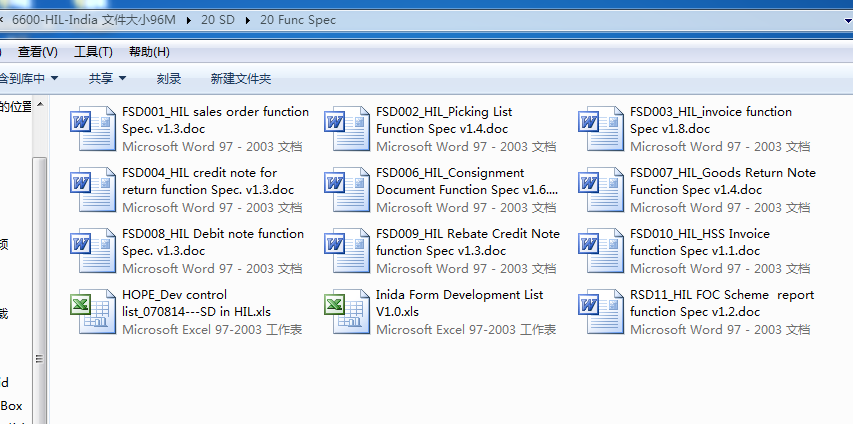Image resolution: width=853 pixels, height=424 pixels.
Task: Open the 工具(T) menu
Action: (93, 52)
